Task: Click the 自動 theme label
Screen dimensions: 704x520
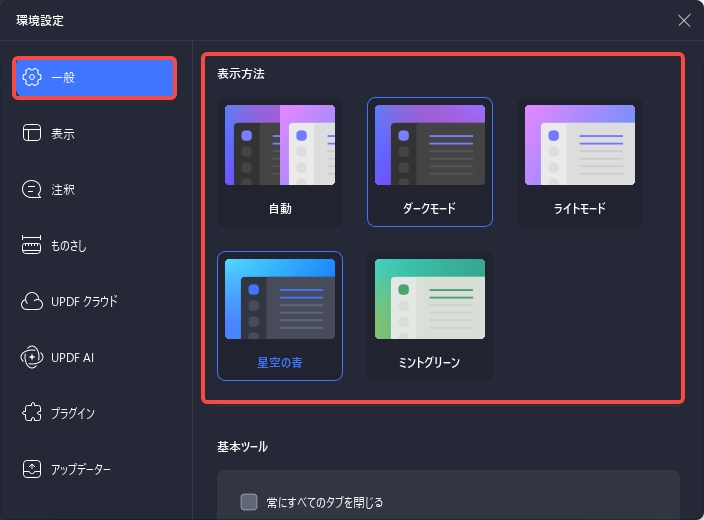Action: (280, 208)
